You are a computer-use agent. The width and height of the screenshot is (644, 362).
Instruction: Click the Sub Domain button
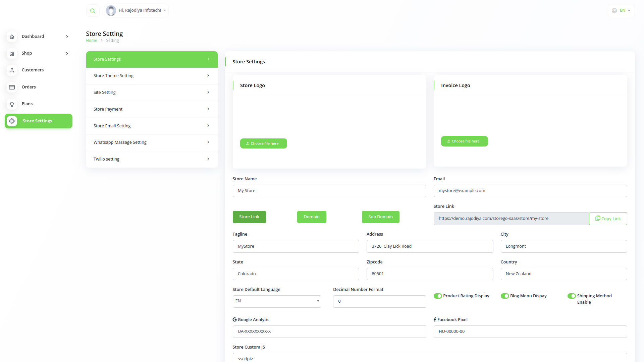point(380,217)
